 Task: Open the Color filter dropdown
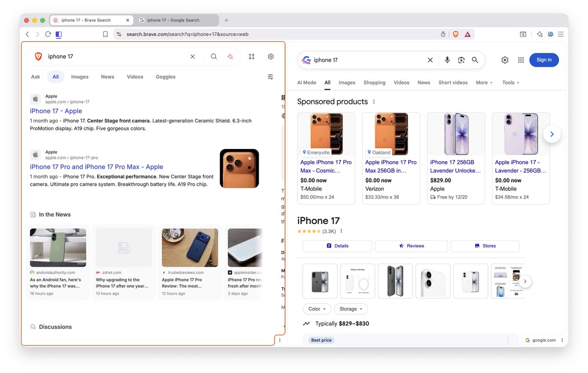click(317, 309)
